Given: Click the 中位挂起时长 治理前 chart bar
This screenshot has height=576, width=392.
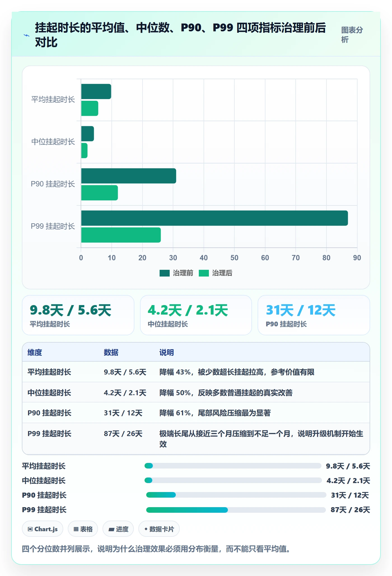Looking at the screenshot, I should pyautogui.click(x=88, y=134).
